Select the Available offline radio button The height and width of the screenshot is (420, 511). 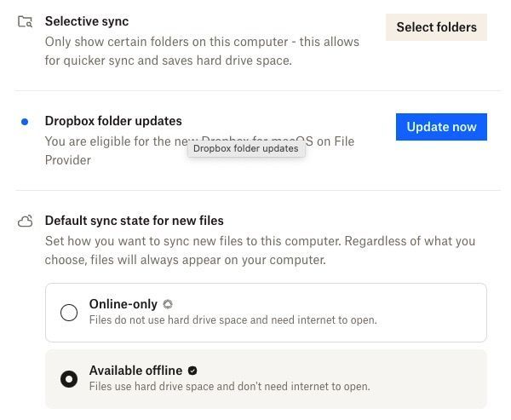tap(69, 379)
